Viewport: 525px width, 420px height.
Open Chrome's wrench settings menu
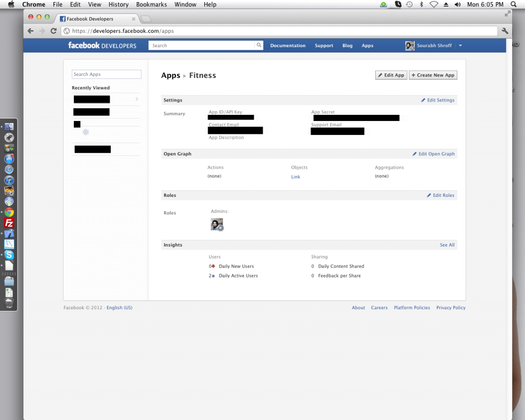[x=505, y=31]
